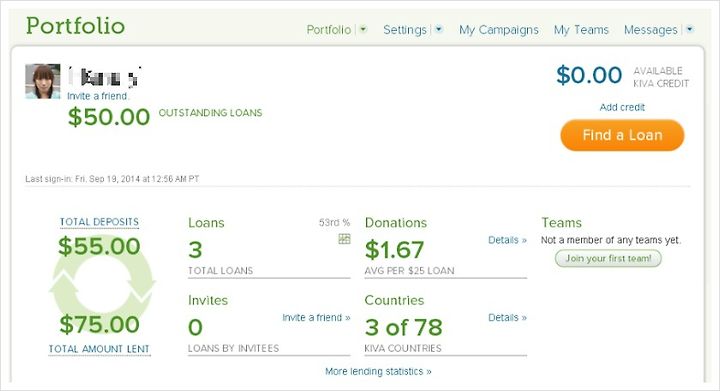
Task: Go to My Campaigns
Action: [x=499, y=30]
